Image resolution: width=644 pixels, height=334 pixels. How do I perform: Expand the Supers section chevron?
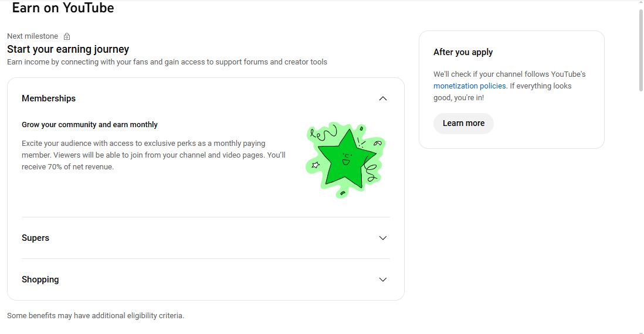[x=383, y=238]
